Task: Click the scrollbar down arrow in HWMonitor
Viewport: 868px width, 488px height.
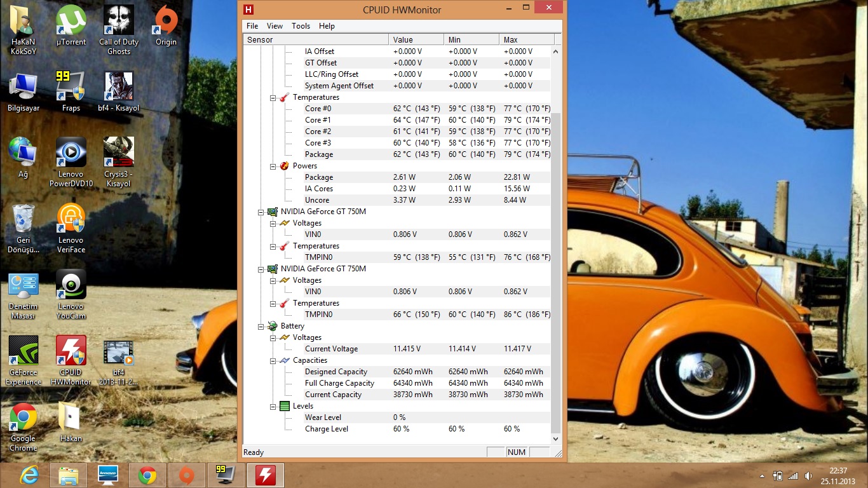Action: (556, 438)
